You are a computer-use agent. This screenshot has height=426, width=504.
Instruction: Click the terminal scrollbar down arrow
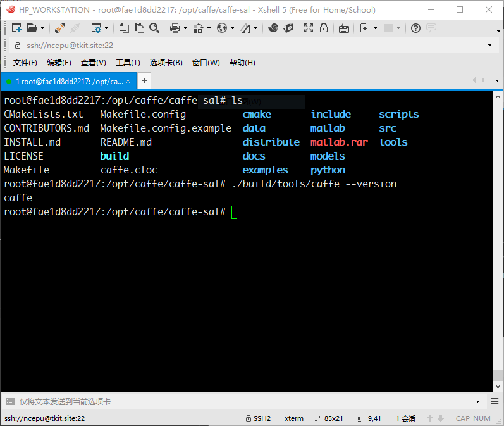point(498,386)
